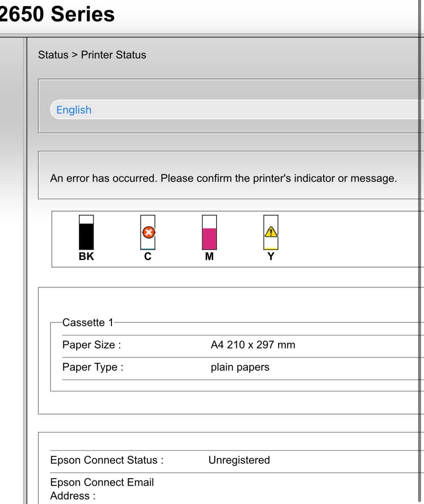
Task: Click the error occurred message text
Action: (x=224, y=178)
